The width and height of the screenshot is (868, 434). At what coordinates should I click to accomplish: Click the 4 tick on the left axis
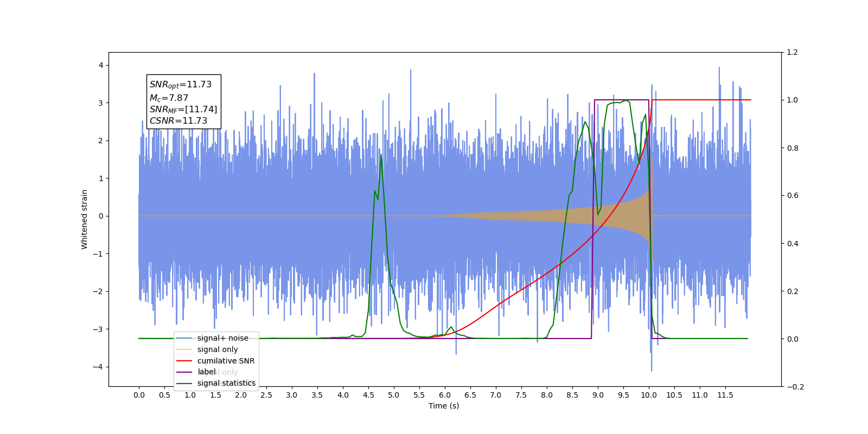(x=101, y=65)
